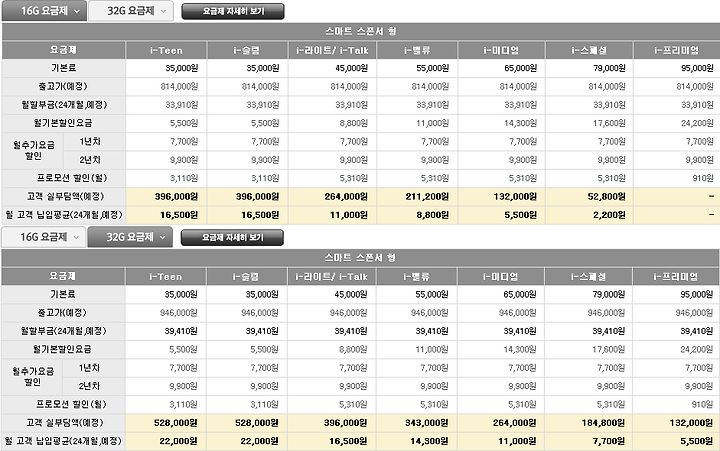Click i-라이트/ i-Talk header in the upper table
The image size is (720, 451).
point(332,51)
